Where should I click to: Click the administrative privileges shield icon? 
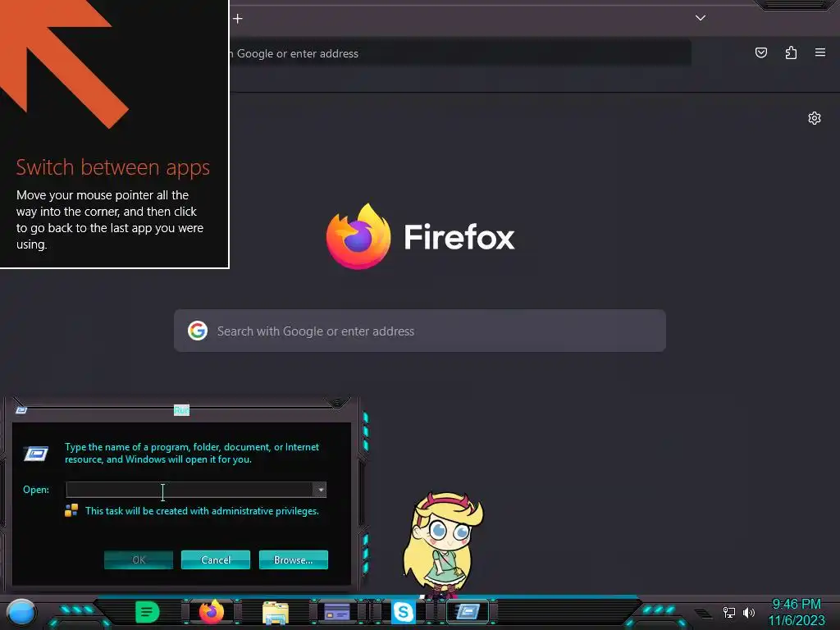(71, 510)
